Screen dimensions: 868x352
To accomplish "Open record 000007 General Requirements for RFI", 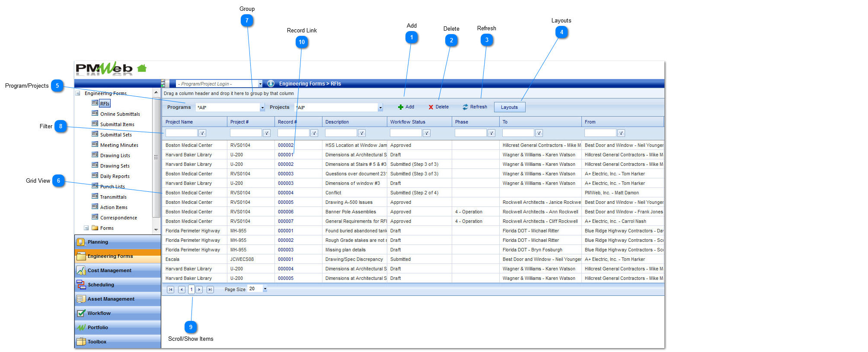I will coord(286,222).
